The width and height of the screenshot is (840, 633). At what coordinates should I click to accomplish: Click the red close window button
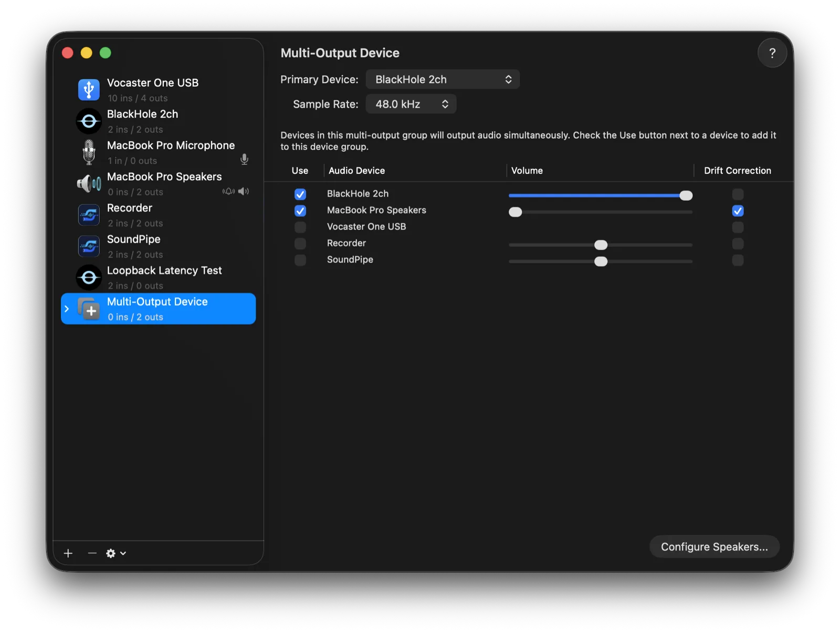(68, 53)
